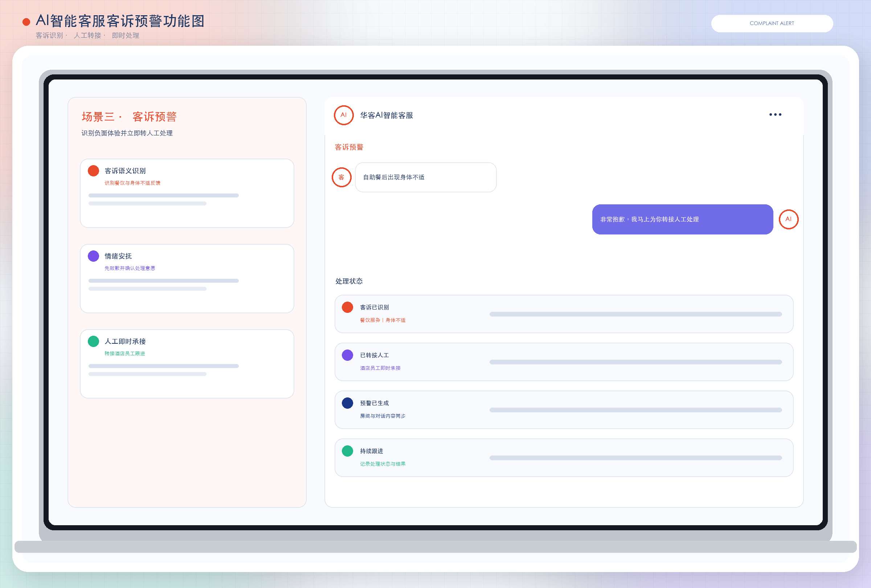Click the subtitle 记录处理状态与结果
The height and width of the screenshot is (588, 871).
point(383,464)
